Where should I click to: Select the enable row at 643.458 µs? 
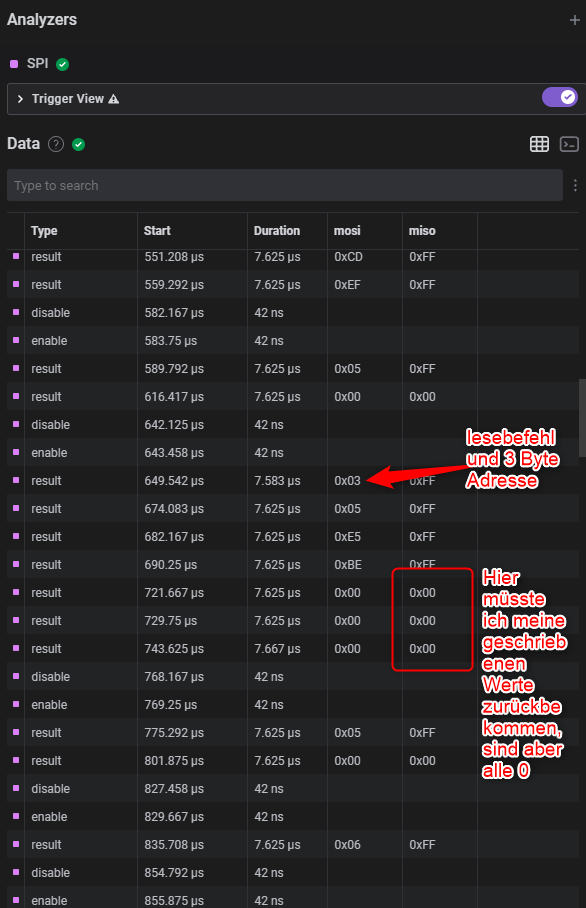coord(293,453)
